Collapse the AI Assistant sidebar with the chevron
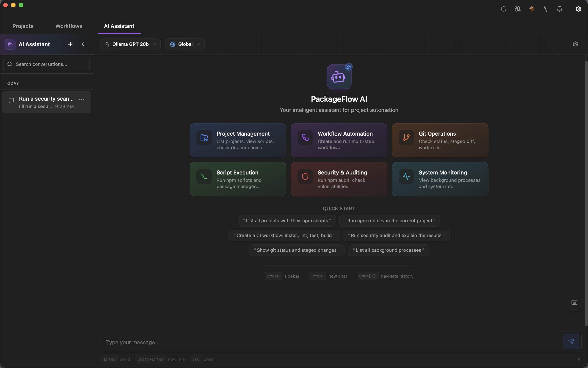588x368 pixels. 83,44
